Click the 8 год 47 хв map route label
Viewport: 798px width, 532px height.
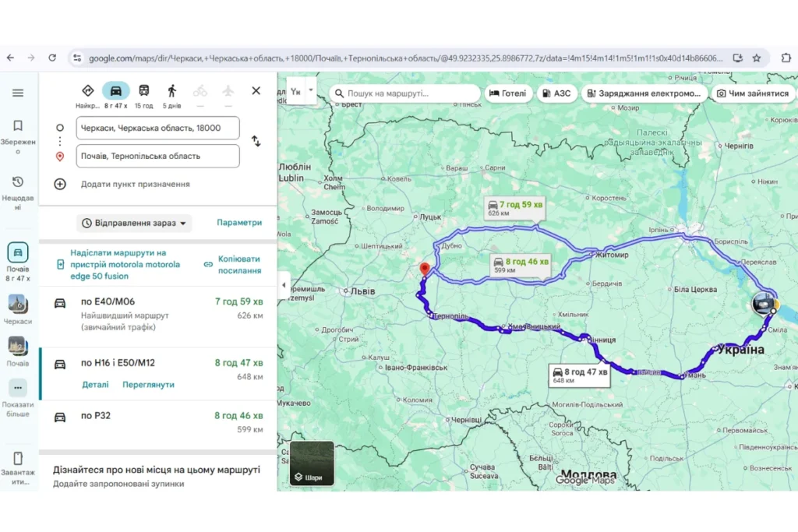(579, 375)
